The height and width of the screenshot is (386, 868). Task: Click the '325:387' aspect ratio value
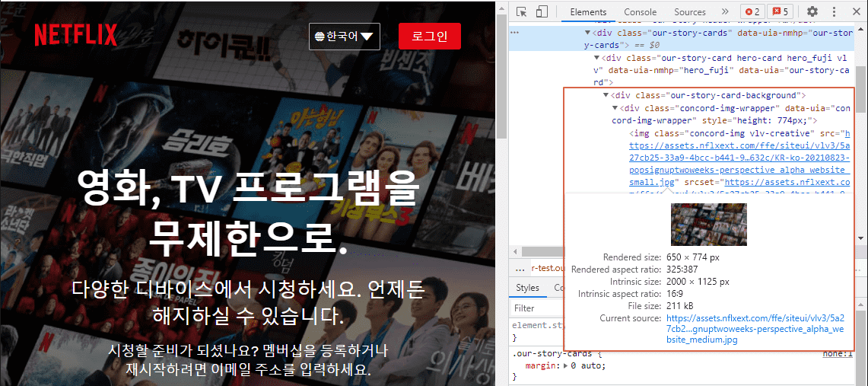pos(683,270)
